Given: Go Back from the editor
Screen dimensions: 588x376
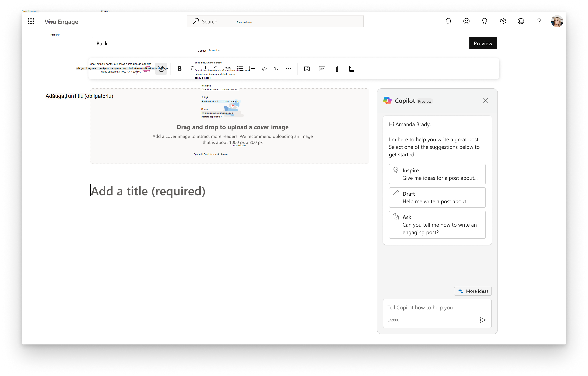Looking at the screenshot, I should point(102,43).
